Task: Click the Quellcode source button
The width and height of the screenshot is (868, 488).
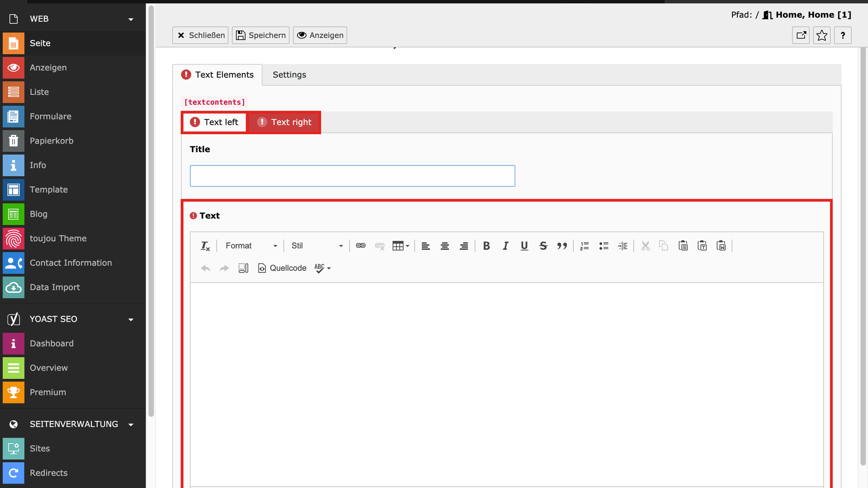Action: pos(282,268)
